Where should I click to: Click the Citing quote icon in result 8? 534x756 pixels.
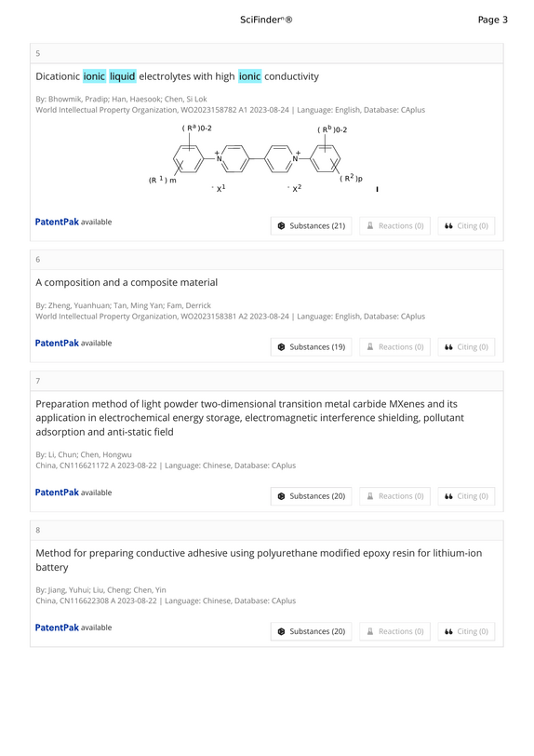(x=448, y=631)
